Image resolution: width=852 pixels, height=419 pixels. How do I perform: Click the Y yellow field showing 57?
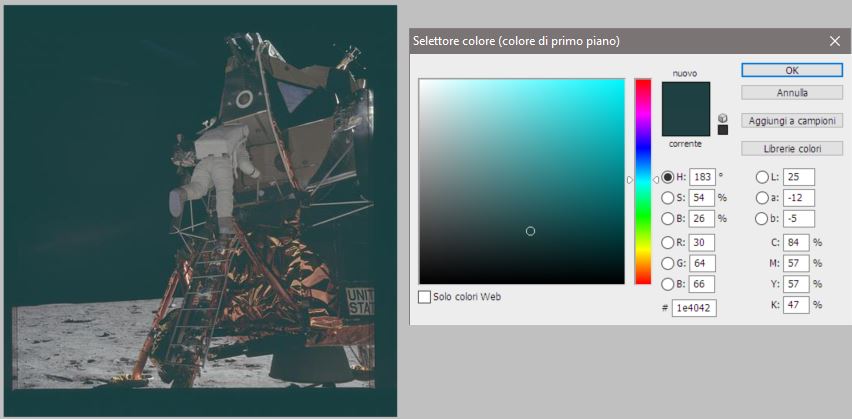(797, 284)
